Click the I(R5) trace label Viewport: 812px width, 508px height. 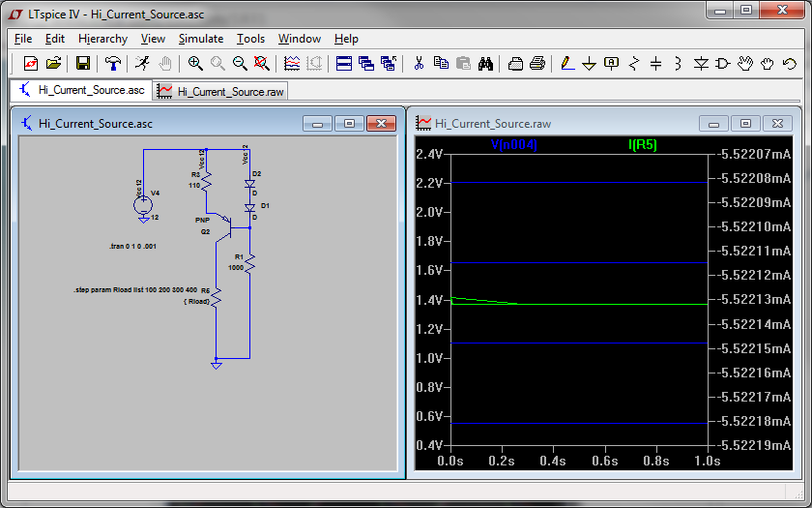(x=643, y=144)
